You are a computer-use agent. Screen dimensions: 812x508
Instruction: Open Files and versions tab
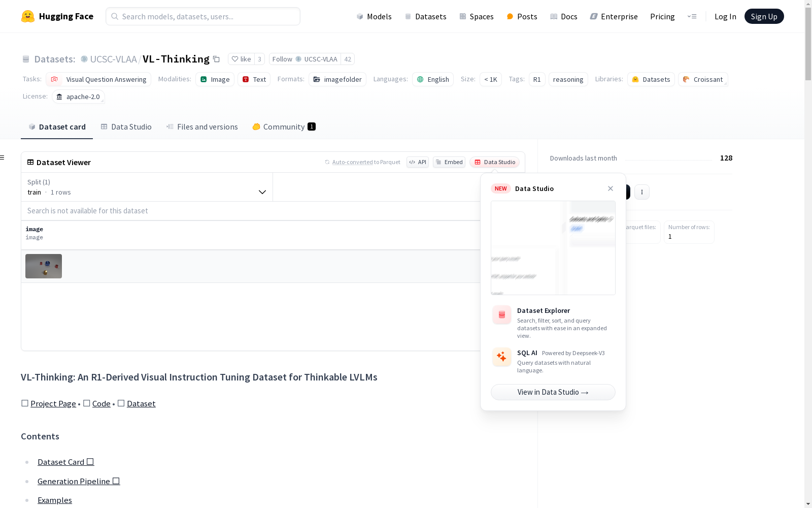pyautogui.click(x=202, y=127)
